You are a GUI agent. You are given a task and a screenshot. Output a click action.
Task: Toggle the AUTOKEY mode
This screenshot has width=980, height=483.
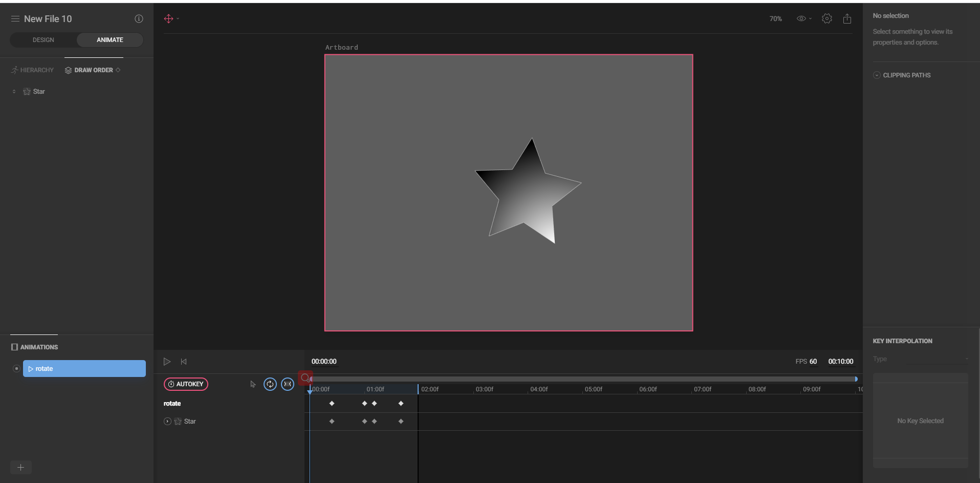click(186, 384)
